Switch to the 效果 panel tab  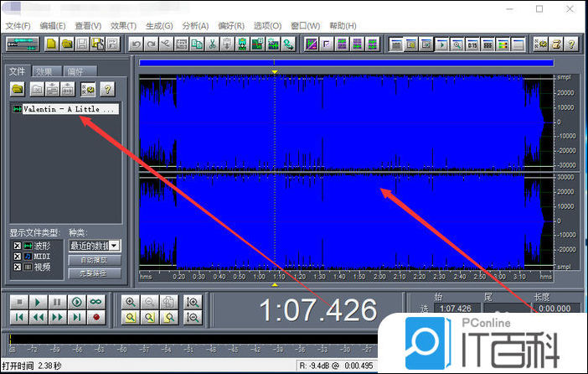(x=47, y=71)
